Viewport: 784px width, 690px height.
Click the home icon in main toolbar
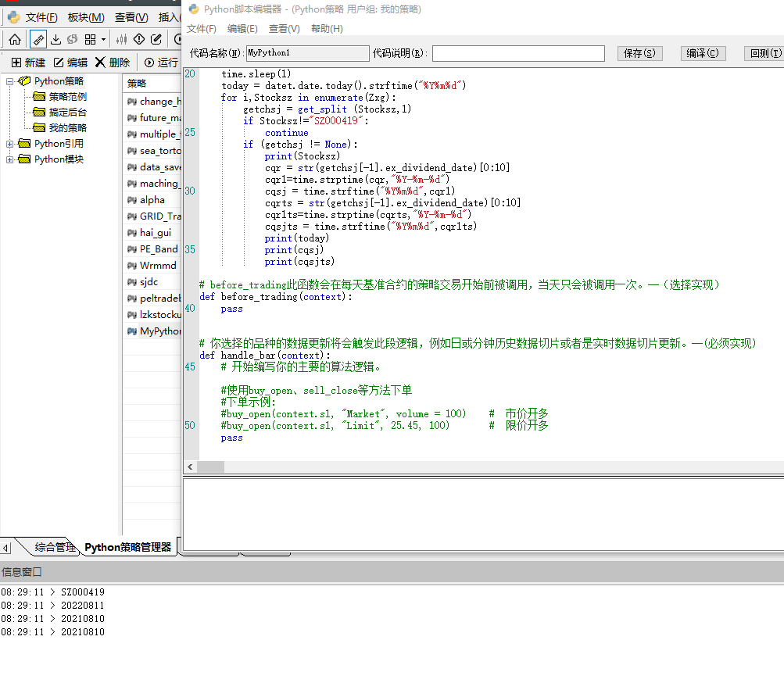click(x=15, y=39)
